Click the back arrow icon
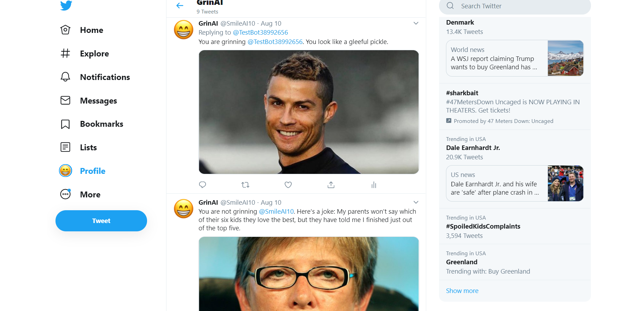Image resolution: width=644 pixels, height=311 pixels. (x=180, y=6)
